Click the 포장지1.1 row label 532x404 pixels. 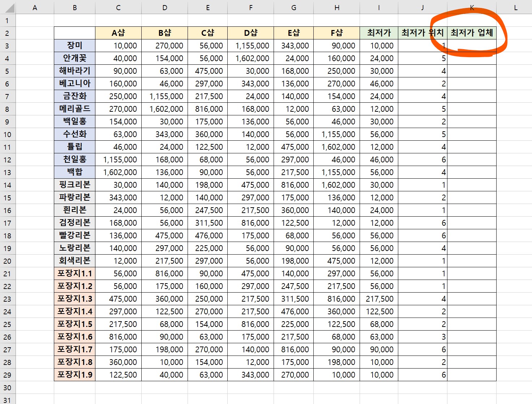pos(74,273)
